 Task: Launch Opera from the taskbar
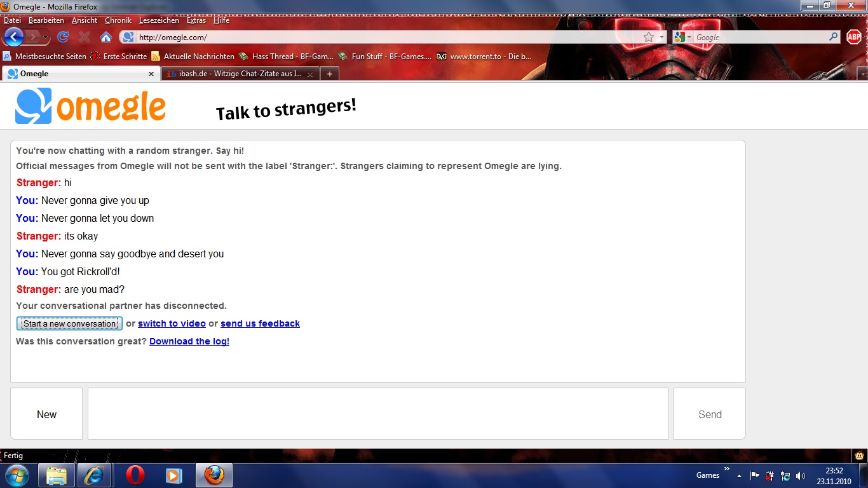tap(135, 475)
